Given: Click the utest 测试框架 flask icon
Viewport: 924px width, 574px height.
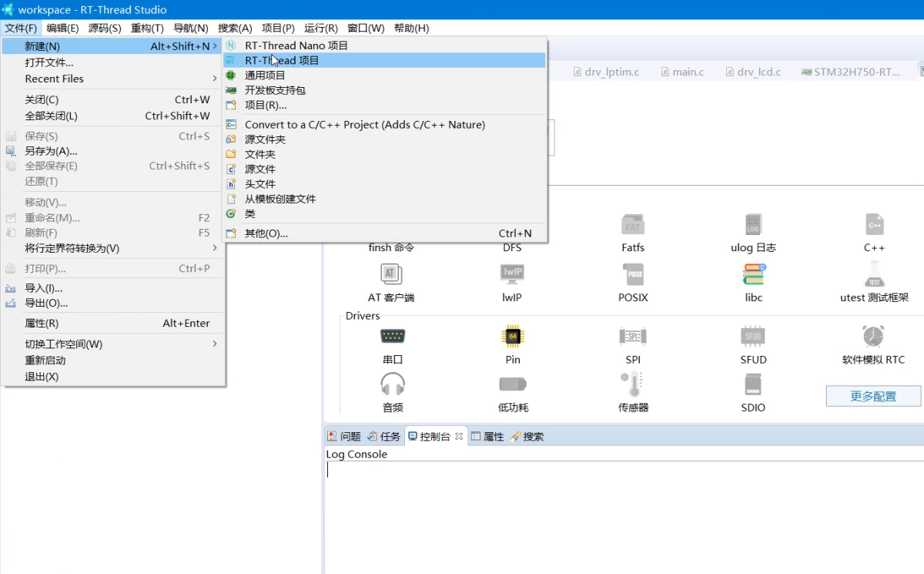Looking at the screenshot, I should pos(874,274).
